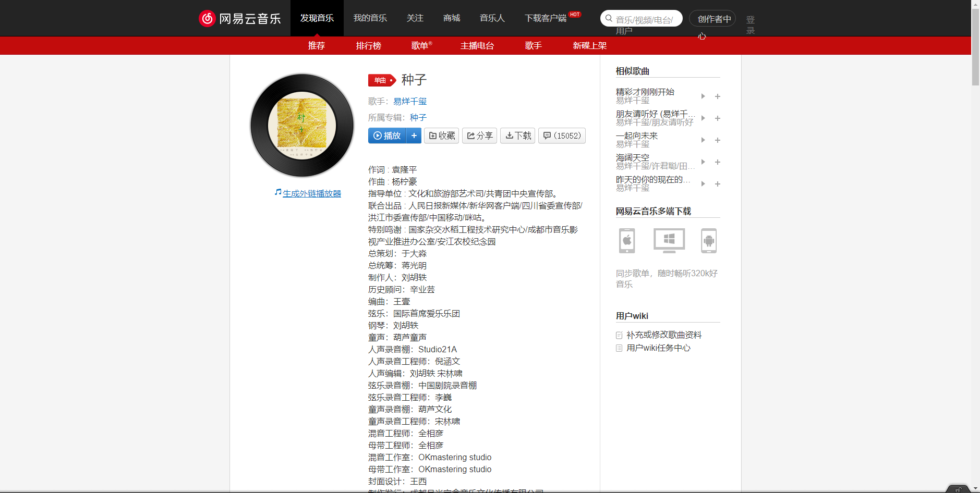Viewport: 980px width, 493px height.
Task: Play similar song 一起向未来
Action: 703,140
